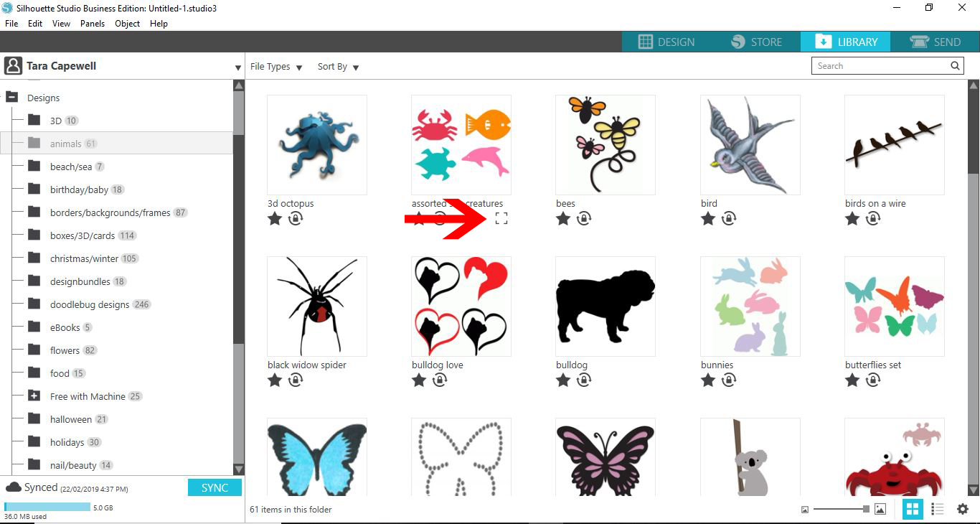
Task: Click lock-sync icon under butterflies set
Action: pos(873,380)
